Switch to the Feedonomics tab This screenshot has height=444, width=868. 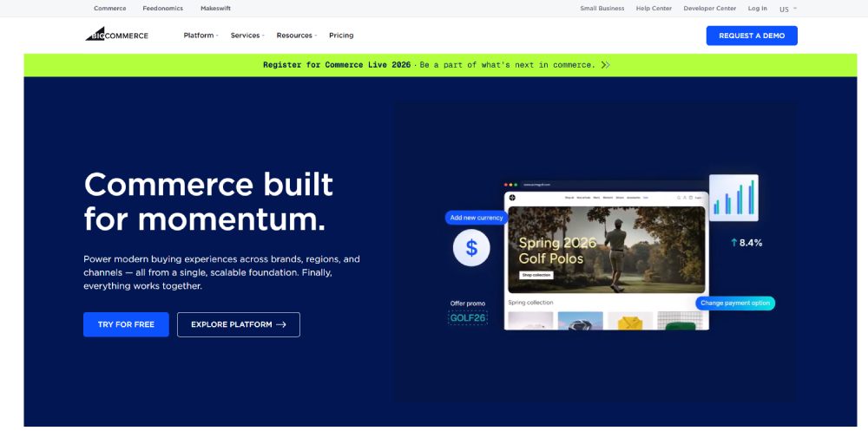point(162,9)
